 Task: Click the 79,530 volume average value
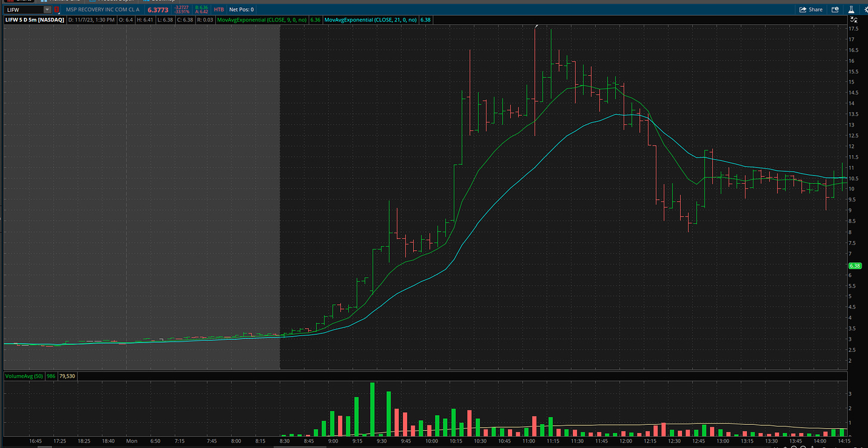pyautogui.click(x=67, y=376)
